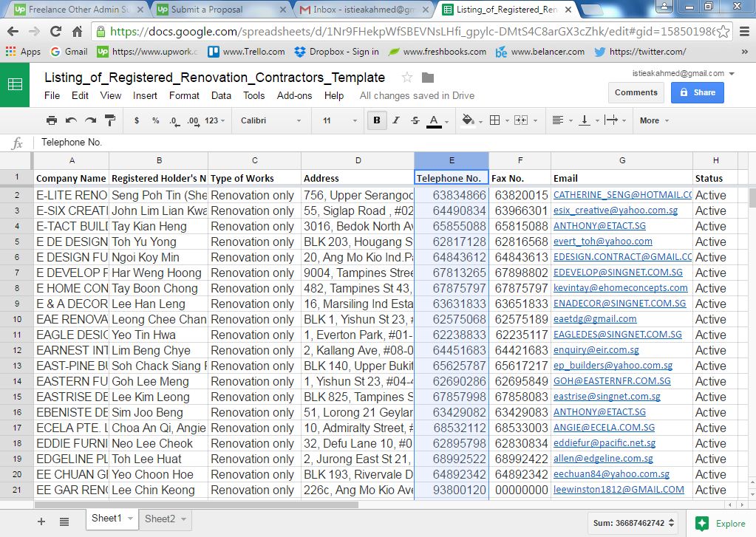Image resolution: width=756 pixels, height=537 pixels.
Task: Open account menu for istieakahmed@gmail.com
Action: tap(683, 73)
